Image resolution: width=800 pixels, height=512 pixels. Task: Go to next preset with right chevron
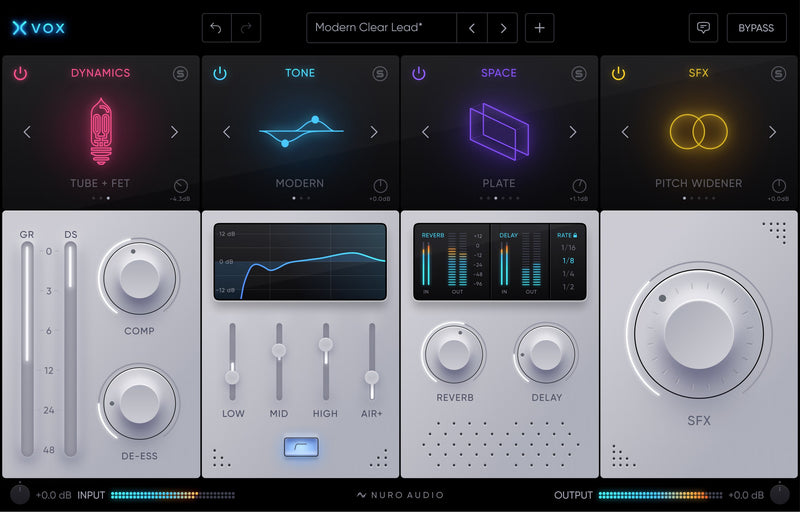click(x=503, y=28)
